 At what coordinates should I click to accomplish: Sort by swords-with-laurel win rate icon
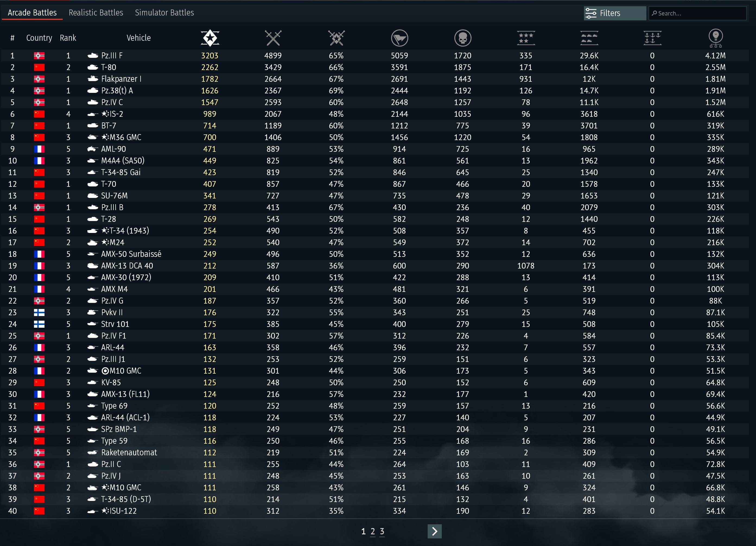click(336, 38)
